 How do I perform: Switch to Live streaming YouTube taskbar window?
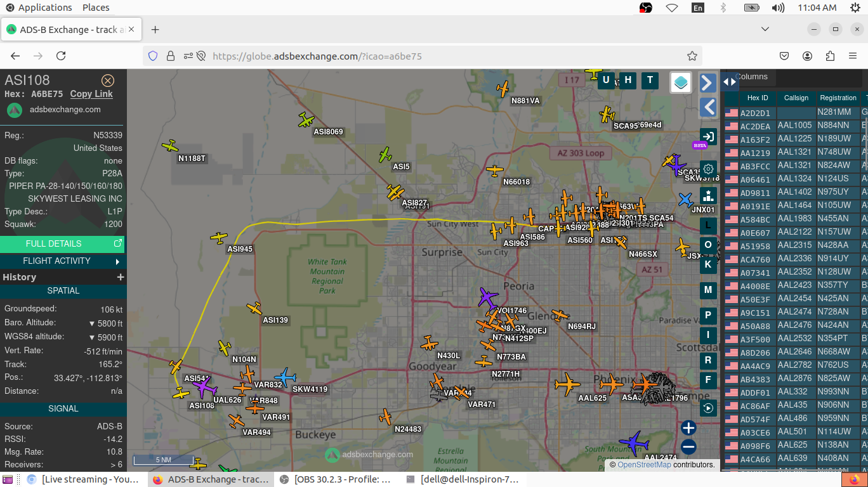pos(83,479)
